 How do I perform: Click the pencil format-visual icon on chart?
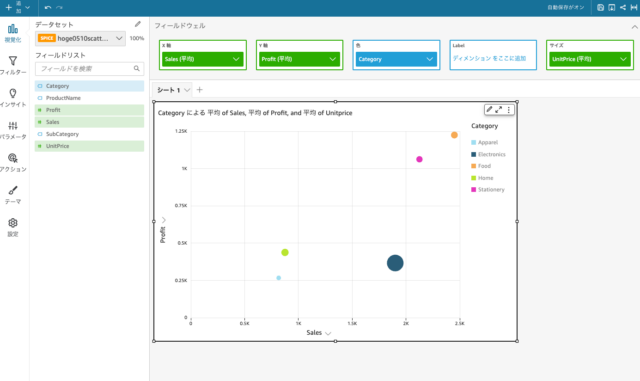click(489, 109)
